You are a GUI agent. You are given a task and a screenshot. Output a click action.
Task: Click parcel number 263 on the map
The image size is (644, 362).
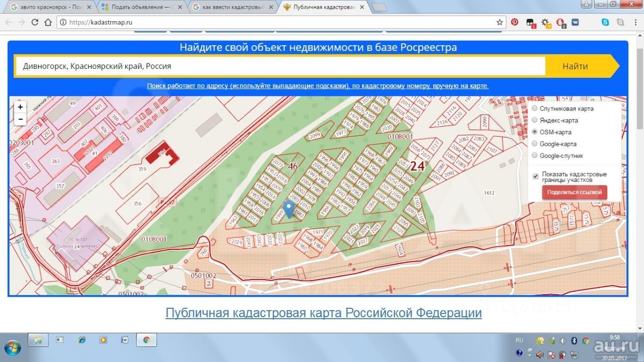click(55, 161)
